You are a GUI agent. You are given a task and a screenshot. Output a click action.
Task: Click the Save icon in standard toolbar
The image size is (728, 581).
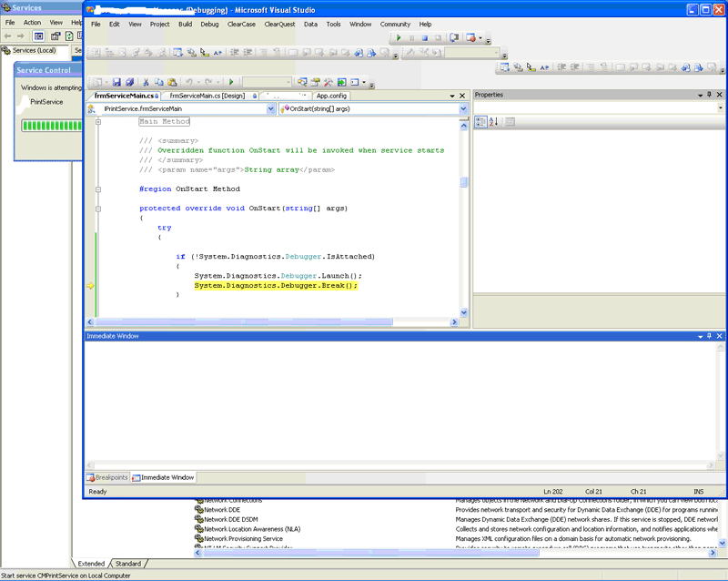point(116,82)
